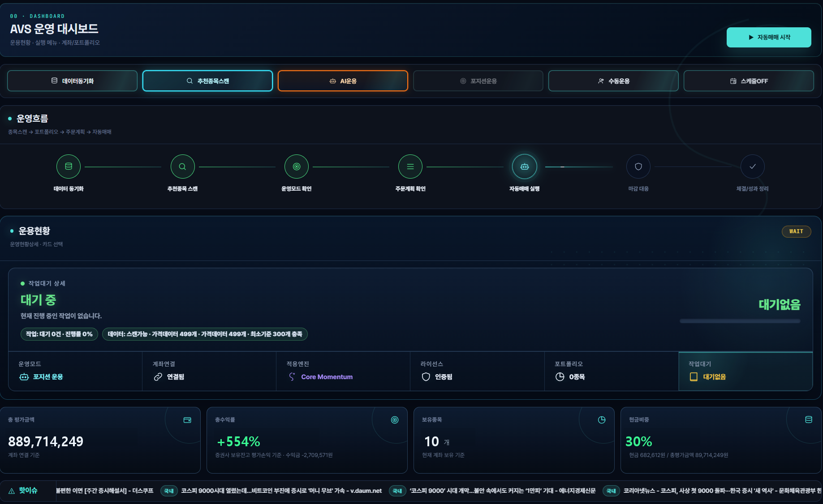Image resolution: width=823 pixels, height=504 pixels.
Task: Click the 데이터동기화 button
Action: [x=72, y=81]
